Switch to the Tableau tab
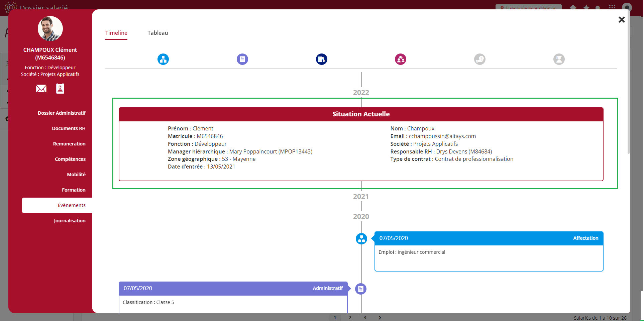 point(157,33)
